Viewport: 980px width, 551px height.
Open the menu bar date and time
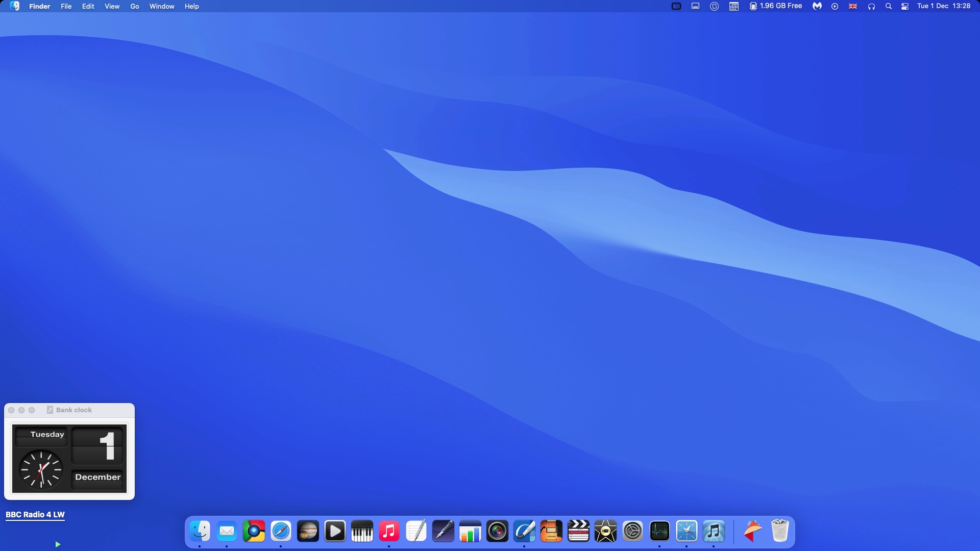[943, 6]
